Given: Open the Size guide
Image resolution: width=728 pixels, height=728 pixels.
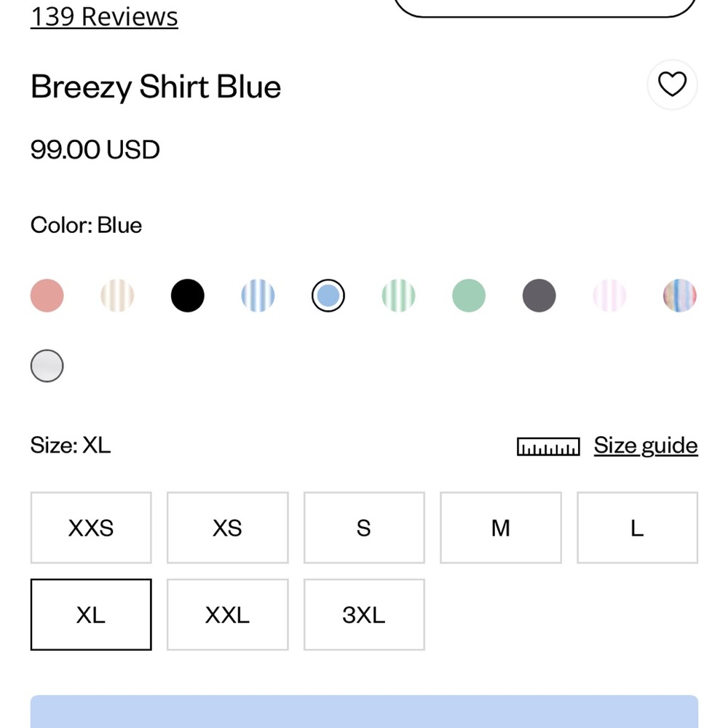Looking at the screenshot, I should point(645,445).
